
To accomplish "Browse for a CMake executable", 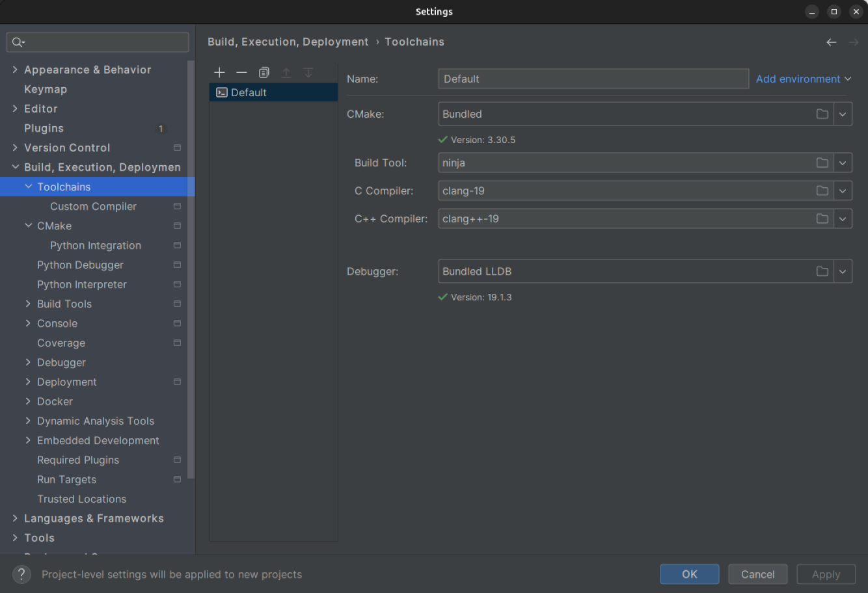I will tap(821, 113).
